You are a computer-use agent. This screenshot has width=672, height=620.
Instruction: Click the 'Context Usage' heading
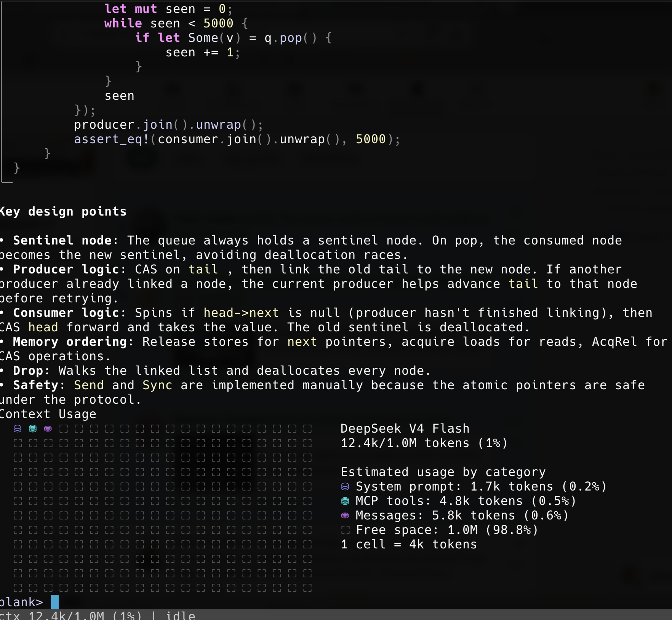point(48,414)
